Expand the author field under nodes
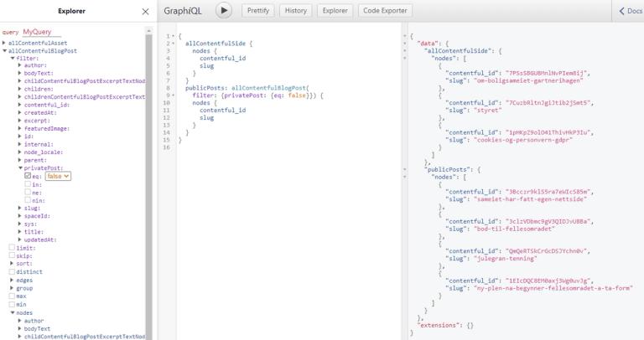This screenshot has width=644, height=340. [x=20, y=321]
